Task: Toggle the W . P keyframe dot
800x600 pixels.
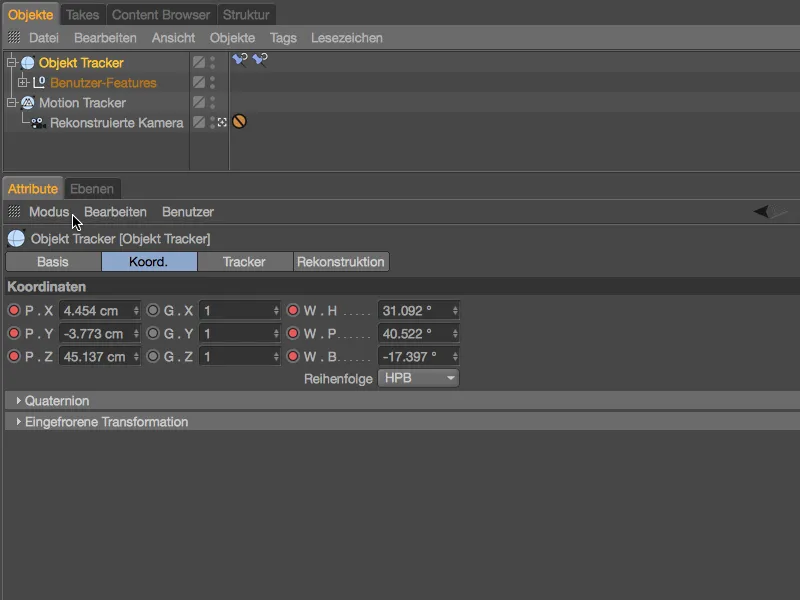Action: 293,333
